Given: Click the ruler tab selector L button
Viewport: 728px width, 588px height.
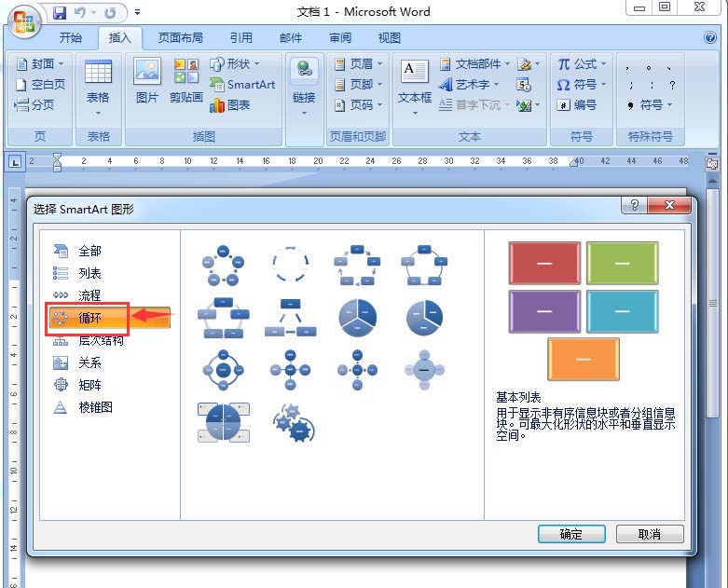Looking at the screenshot, I should [15, 163].
